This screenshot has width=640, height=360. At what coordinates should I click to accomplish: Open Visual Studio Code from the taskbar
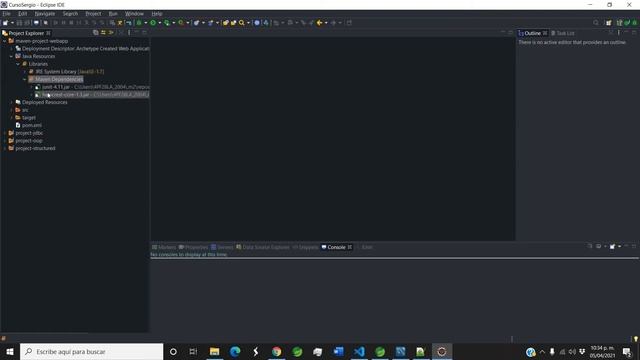[x=359, y=351]
